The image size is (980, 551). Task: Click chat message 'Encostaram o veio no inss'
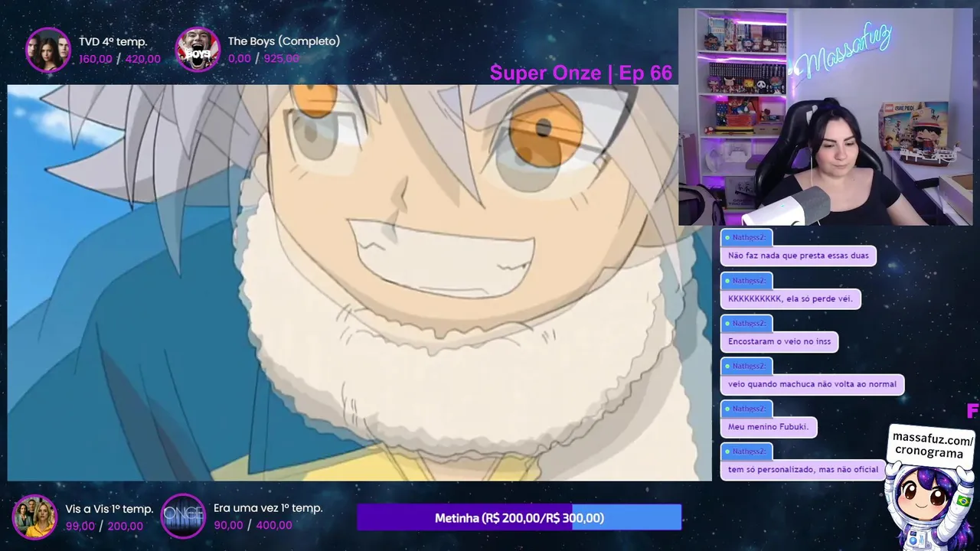click(779, 341)
